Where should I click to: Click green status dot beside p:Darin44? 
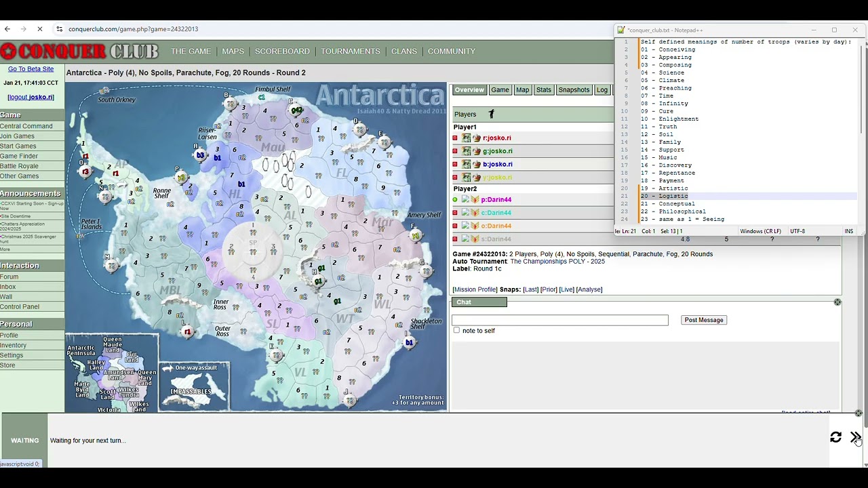pos(455,200)
